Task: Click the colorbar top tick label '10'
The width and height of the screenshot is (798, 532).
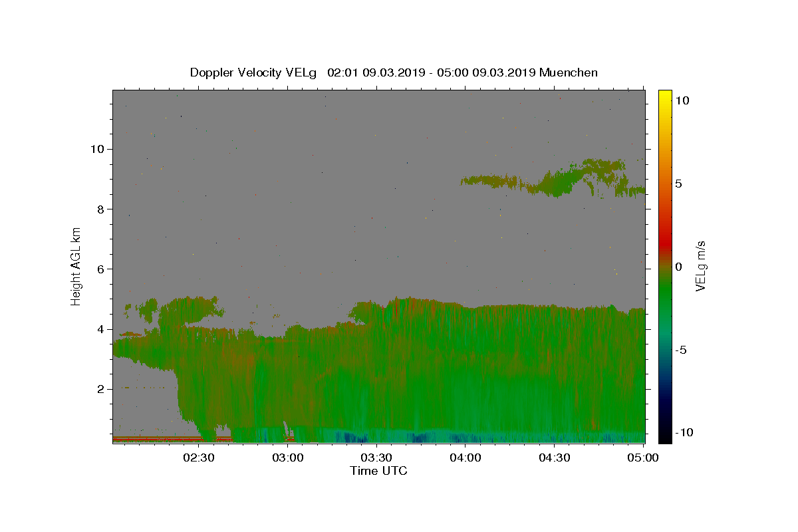Action: click(x=682, y=100)
